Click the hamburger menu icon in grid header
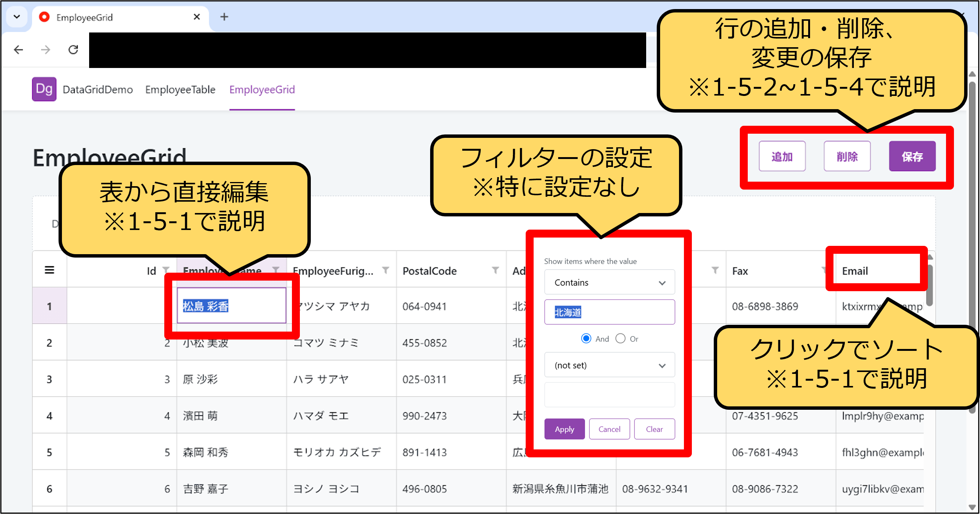The image size is (980, 514). click(x=49, y=270)
